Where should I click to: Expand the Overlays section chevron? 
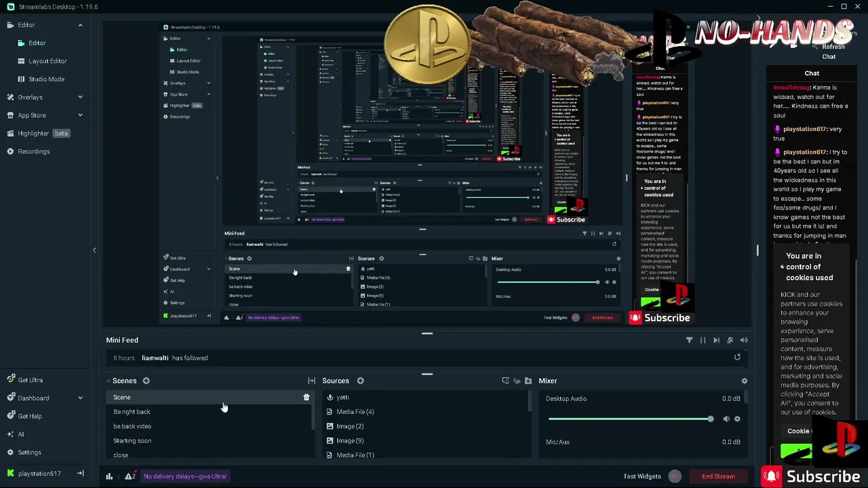pyautogui.click(x=80, y=98)
